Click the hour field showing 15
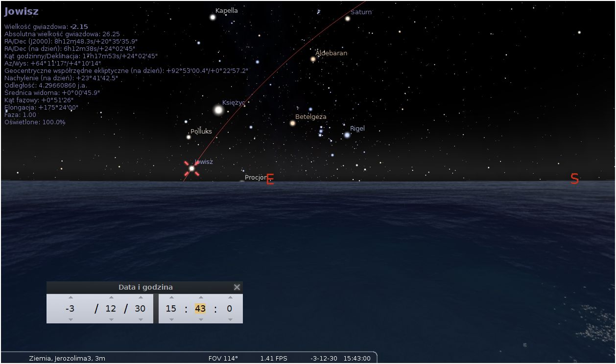This screenshot has width=616, height=364. click(171, 309)
